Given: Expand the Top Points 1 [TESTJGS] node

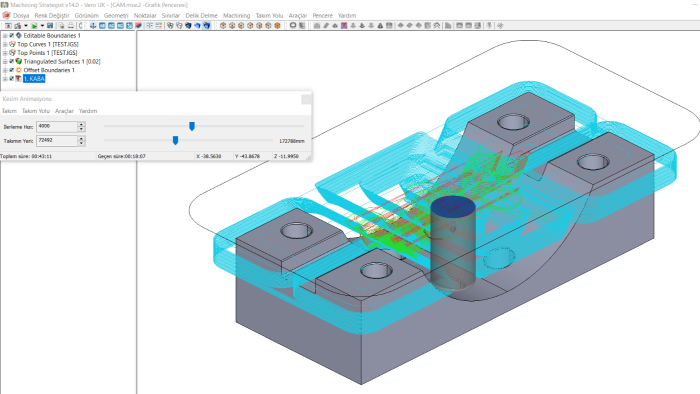Looking at the screenshot, I should coord(5,53).
